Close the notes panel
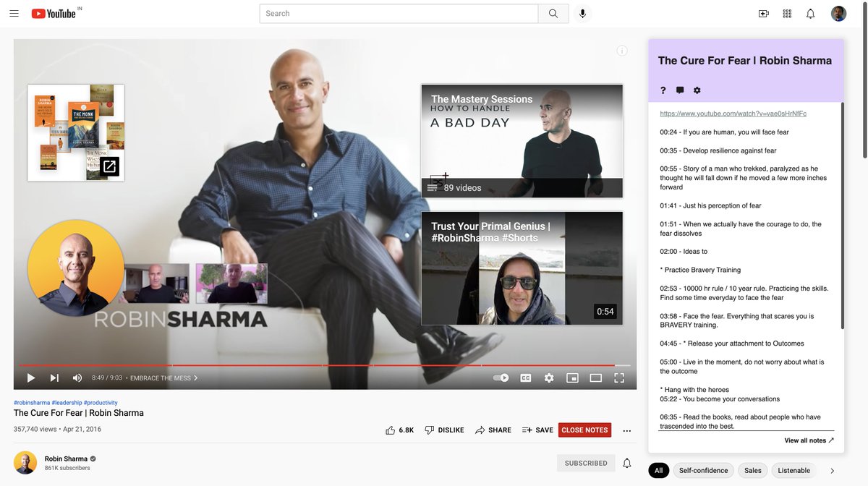The height and width of the screenshot is (486, 868). (x=584, y=430)
